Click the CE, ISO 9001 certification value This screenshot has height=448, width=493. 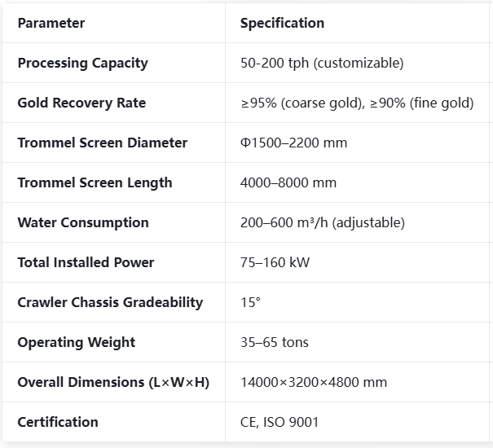pos(280,422)
